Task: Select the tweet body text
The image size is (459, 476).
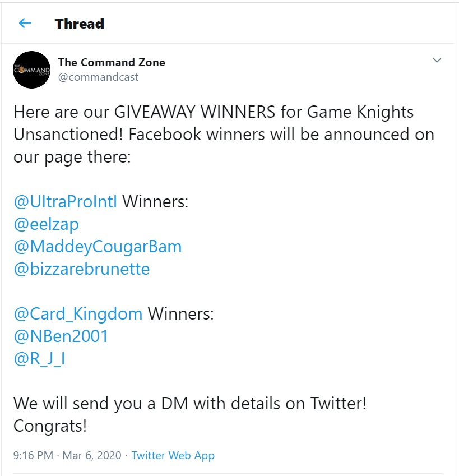Action: click(x=223, y=134)
